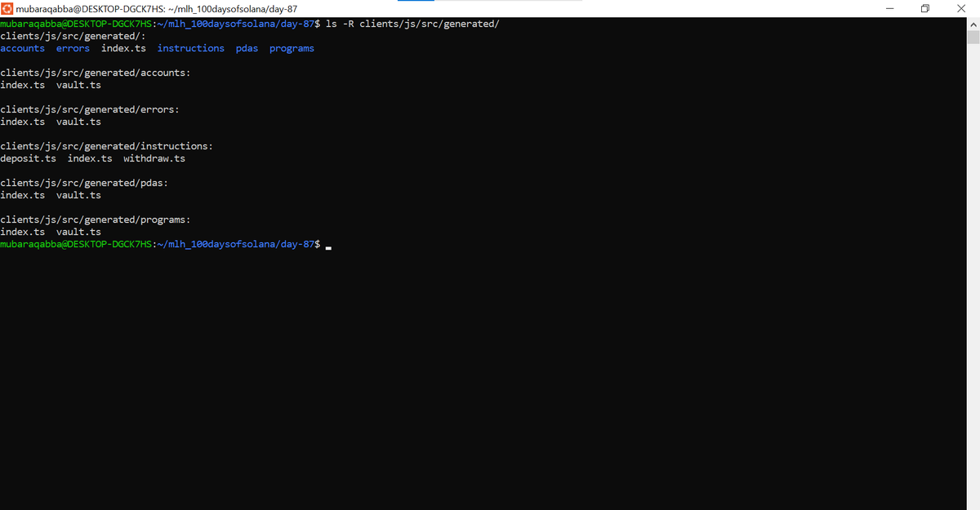The height and width of the screenshot is (510, 980).
Task: Minimize the terminal window
Action: tap(889, 8)
